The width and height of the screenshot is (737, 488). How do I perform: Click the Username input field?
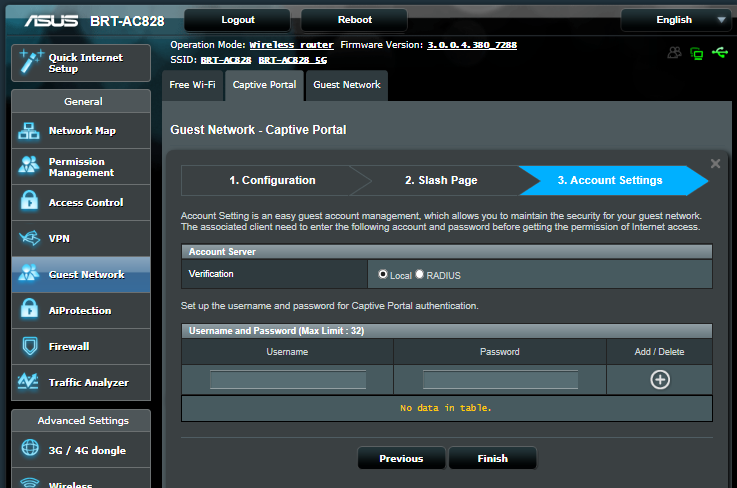pyautogui.click(x=288, y=380)
